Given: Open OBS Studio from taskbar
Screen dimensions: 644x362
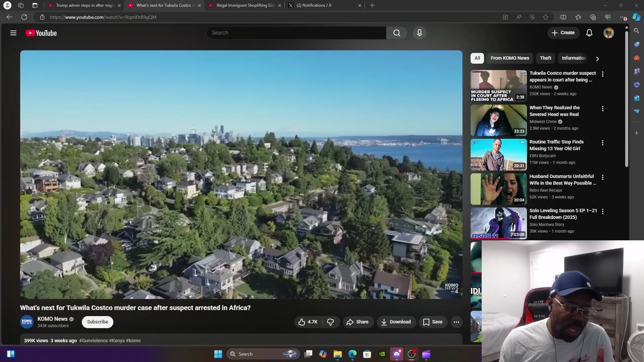Looking at the screenshot, I should tap(412, 354).
